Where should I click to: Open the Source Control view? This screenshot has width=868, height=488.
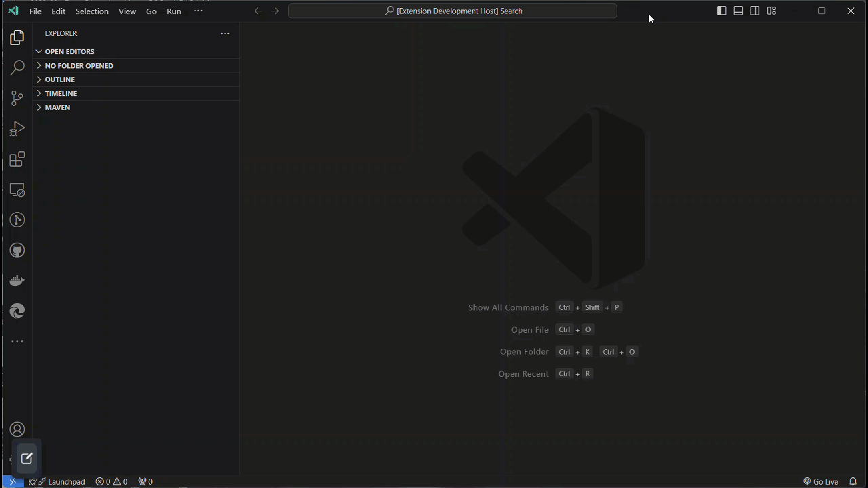[x=17, y=98]
